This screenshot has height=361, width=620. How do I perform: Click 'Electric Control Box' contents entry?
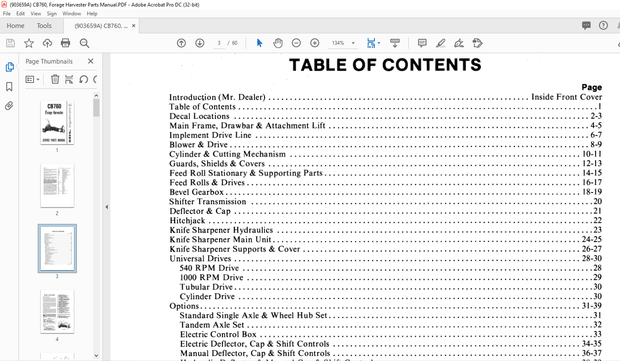tap(218, 334)
